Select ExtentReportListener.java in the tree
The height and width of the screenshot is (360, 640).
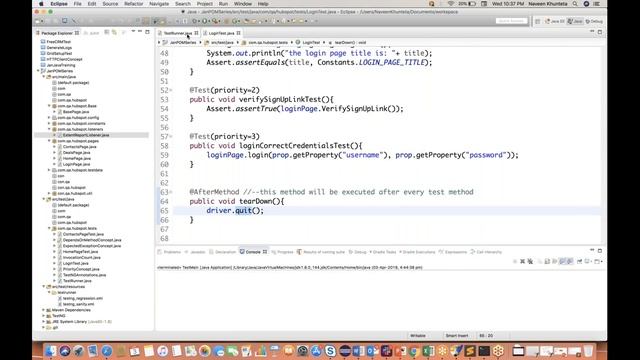[86, 135]
